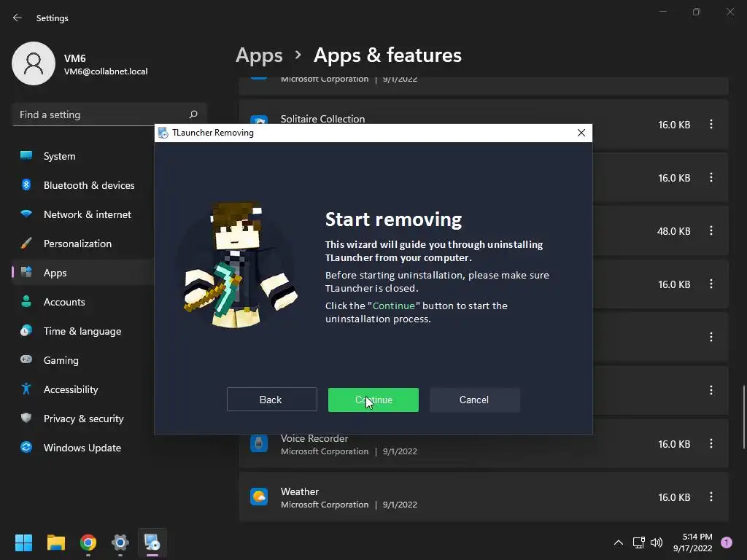Click the Privacy shield icon
This screenshot has width=747, height=560.
pyautogui.click(x=26, y=418)
